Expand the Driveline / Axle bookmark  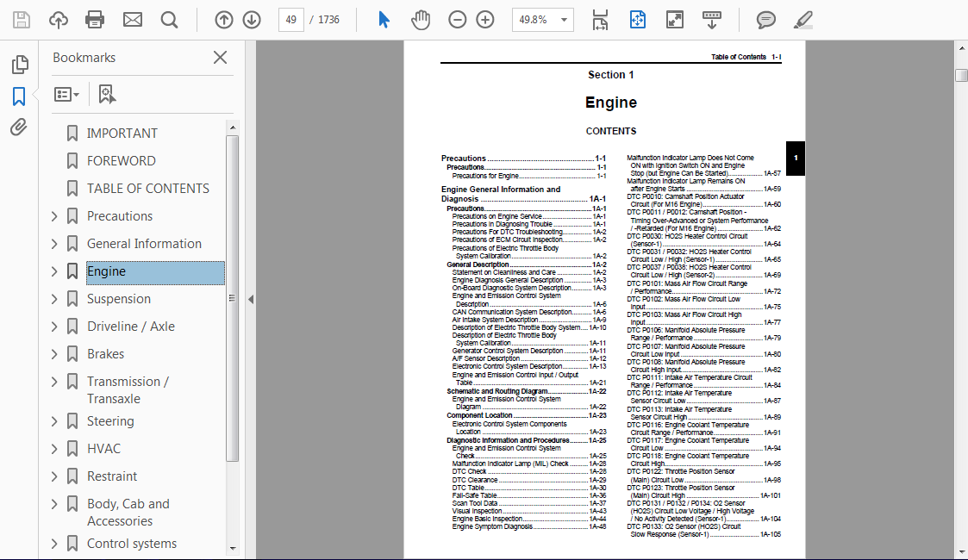[54, 327]
